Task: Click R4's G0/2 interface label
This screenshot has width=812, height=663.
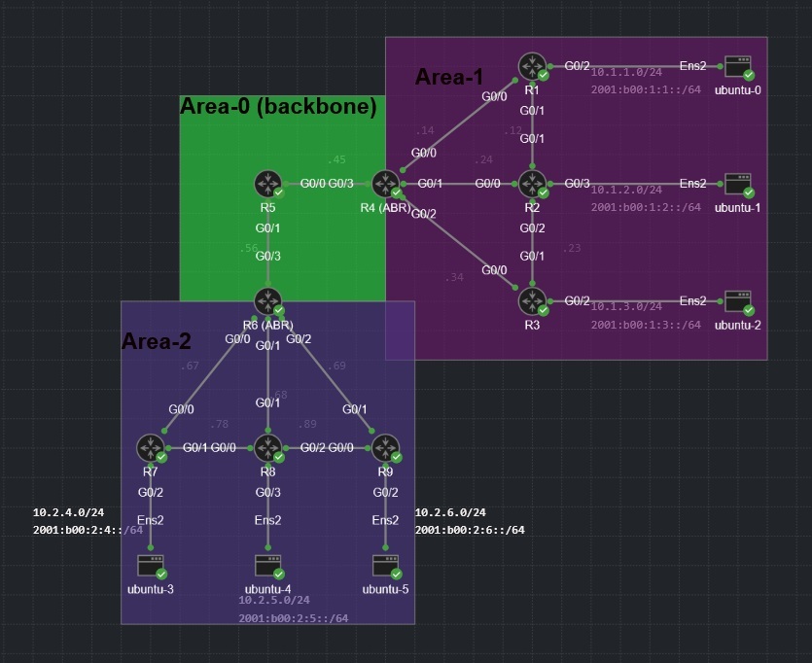Action: click(x=424, y=214)
